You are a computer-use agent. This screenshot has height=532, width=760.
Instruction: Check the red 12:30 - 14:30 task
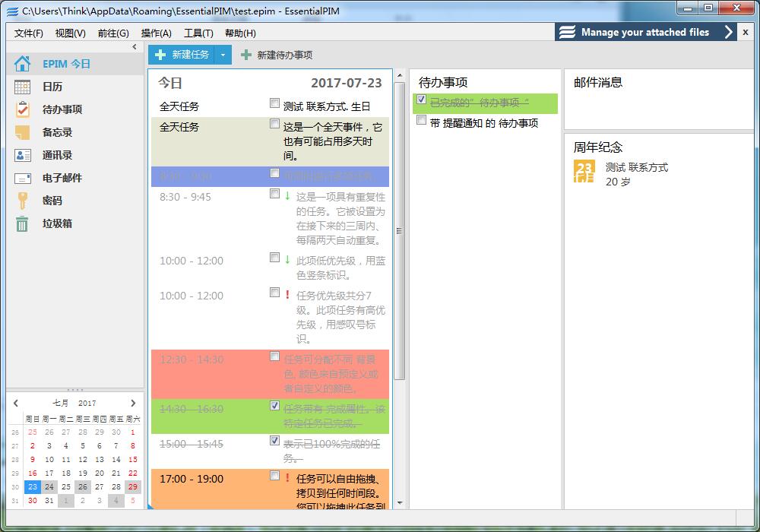click(x=274, y=356)
